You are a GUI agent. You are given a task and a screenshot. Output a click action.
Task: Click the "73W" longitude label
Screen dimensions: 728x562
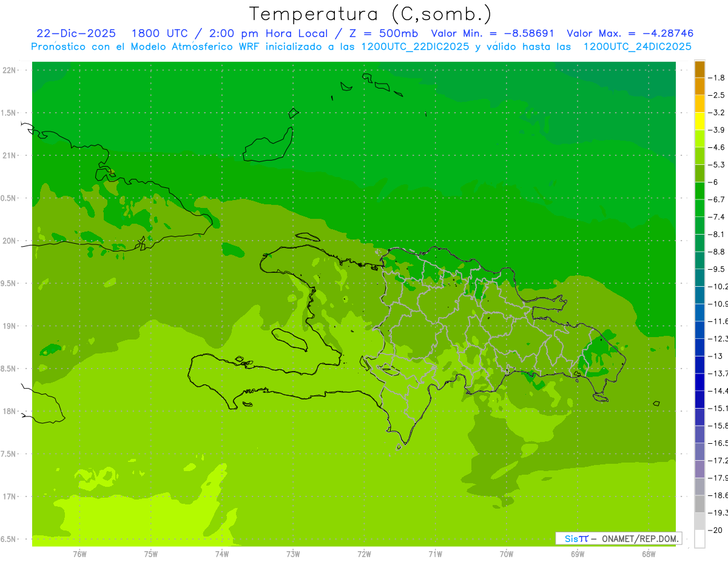point(293,554)
